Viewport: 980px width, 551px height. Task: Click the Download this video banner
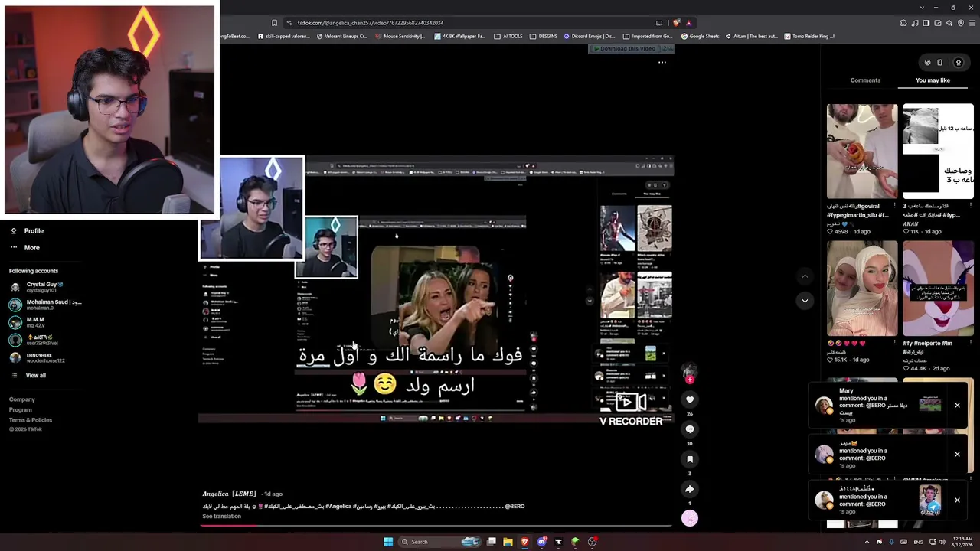tap(624, 49)
